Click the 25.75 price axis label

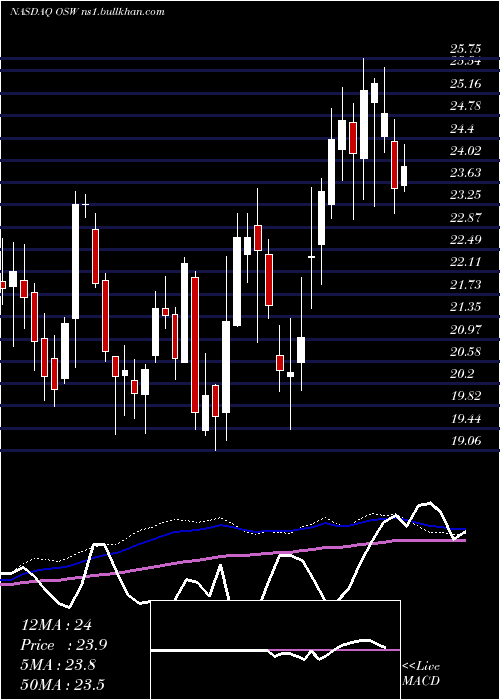466,49
